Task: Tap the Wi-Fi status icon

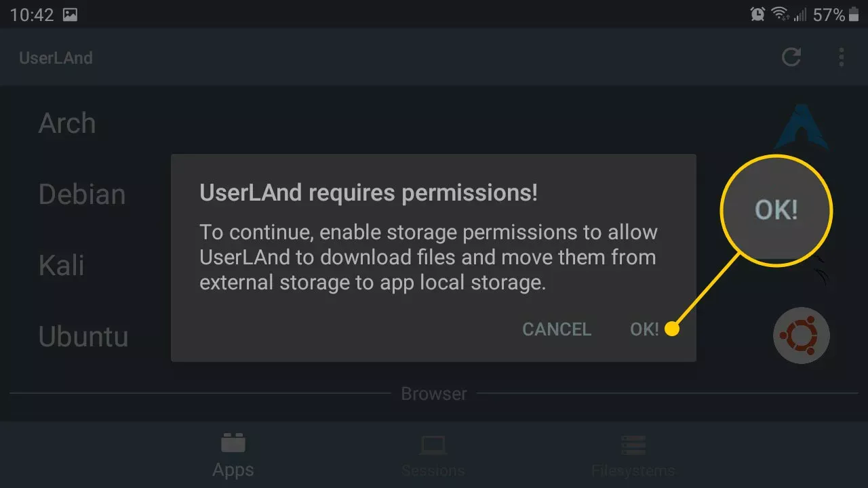Action: point(779,14)
